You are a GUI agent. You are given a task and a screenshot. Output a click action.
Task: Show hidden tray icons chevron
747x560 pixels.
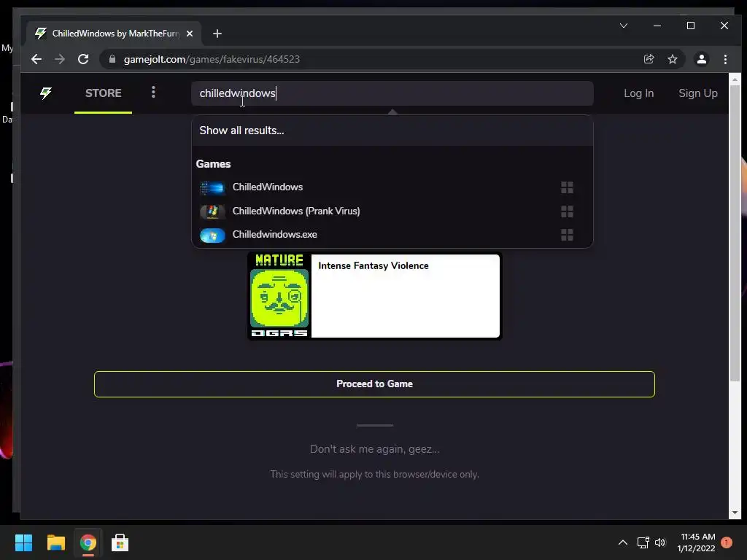tap(623, 542)
